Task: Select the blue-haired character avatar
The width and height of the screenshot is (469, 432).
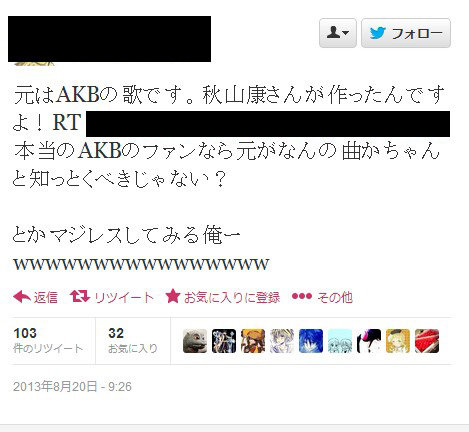Action: coord(311,341)
